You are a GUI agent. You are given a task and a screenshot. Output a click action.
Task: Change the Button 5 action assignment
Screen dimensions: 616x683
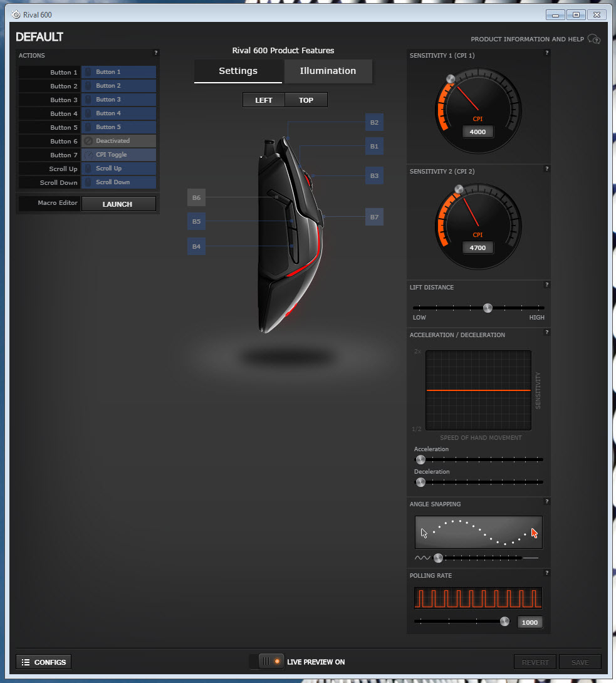point(118,127)
